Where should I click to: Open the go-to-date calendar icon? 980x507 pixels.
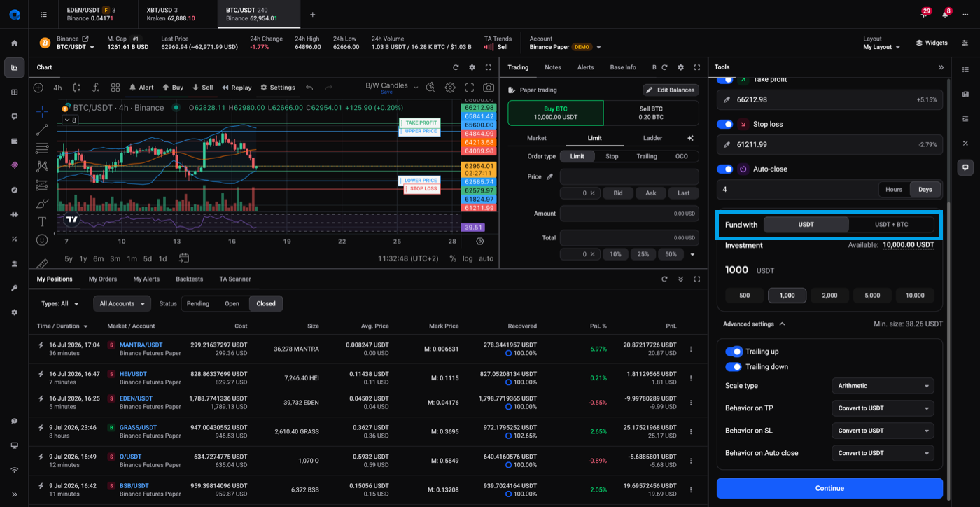[x=184, y=258]
